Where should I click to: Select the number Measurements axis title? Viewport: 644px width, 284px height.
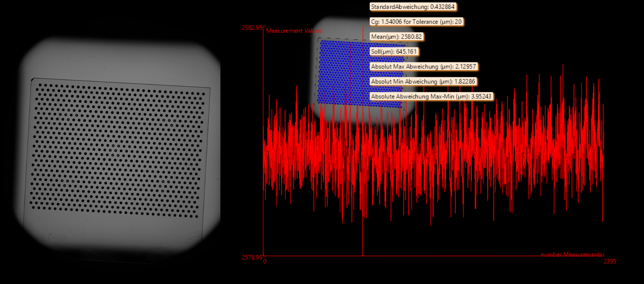(572, 254)
